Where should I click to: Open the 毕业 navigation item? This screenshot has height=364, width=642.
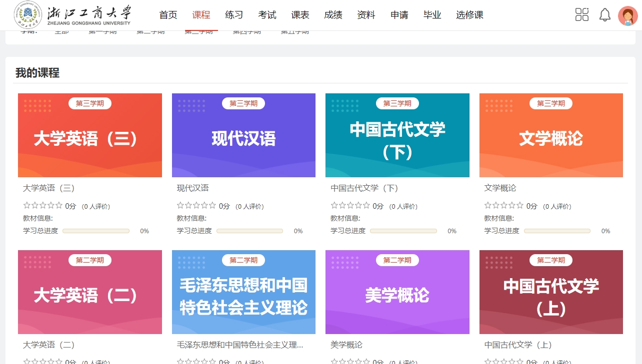pyautogui.click(x=432, y=15)
